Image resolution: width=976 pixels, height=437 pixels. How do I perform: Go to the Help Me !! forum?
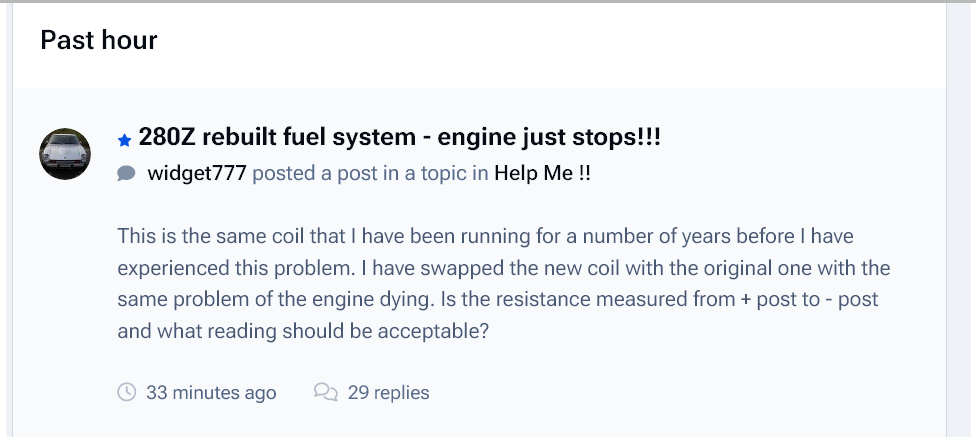pos(542,173)
